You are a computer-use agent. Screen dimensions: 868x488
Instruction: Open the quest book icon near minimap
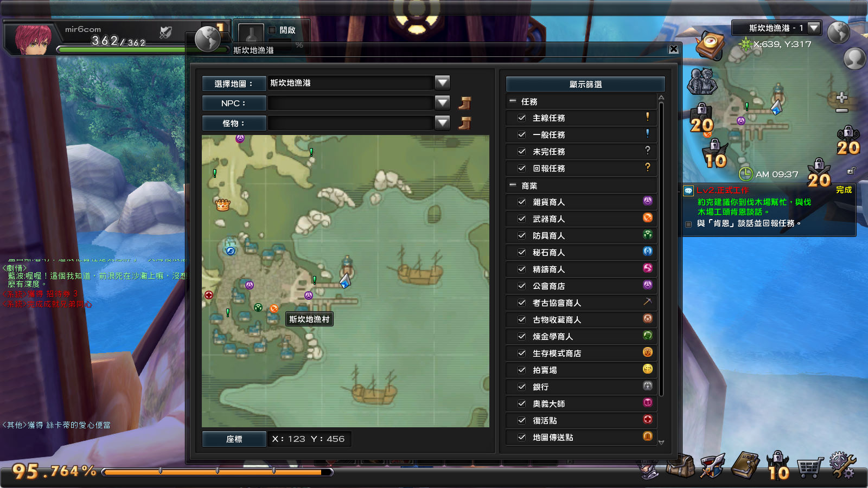point(711,45)
